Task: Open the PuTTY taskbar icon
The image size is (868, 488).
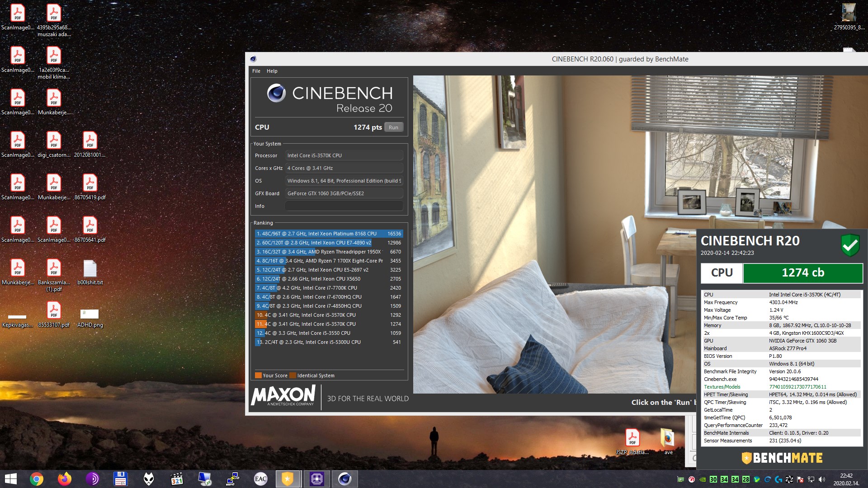Action: click(x=233, y=479)
